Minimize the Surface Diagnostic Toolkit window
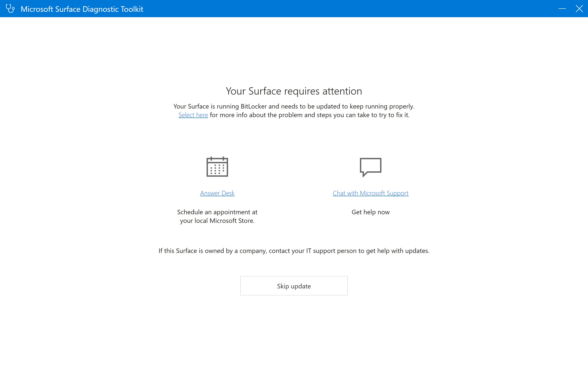This screenshot has height=392, width=588. point(562,9)
